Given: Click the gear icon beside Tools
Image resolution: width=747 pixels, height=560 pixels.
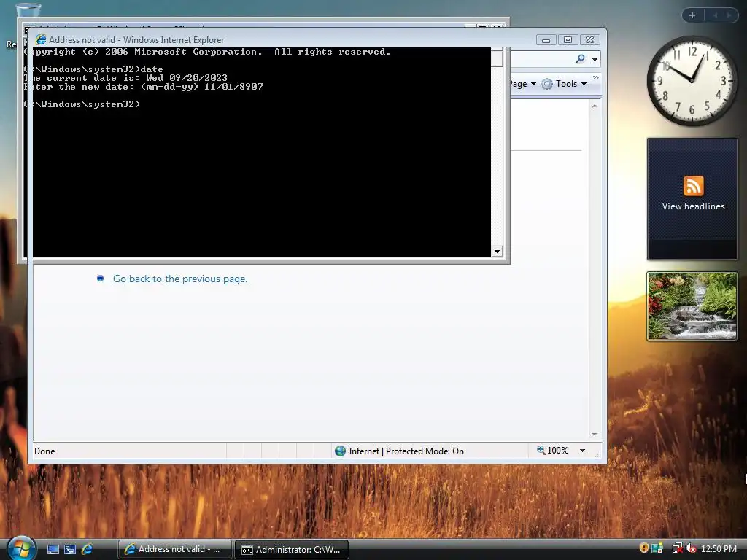Looking at the screenshot, I should pyautogui.click(x=547, y=84).
